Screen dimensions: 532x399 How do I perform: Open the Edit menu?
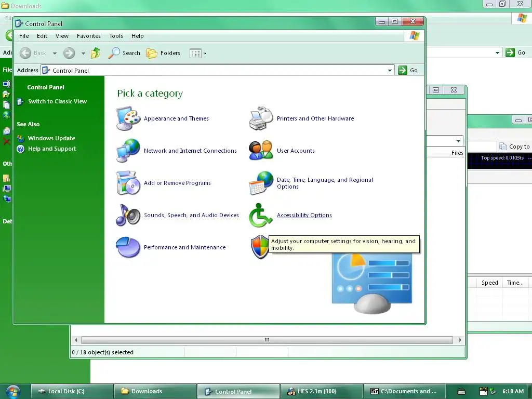click(42, 36)
